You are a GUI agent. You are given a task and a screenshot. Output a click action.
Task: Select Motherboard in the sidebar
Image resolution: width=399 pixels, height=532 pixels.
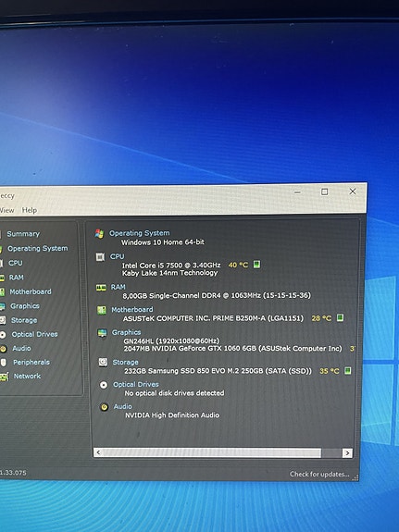(31, 291)
